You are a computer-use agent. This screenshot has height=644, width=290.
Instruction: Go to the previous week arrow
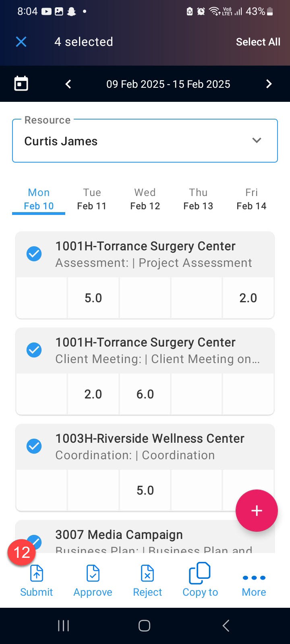coord(68,84)
